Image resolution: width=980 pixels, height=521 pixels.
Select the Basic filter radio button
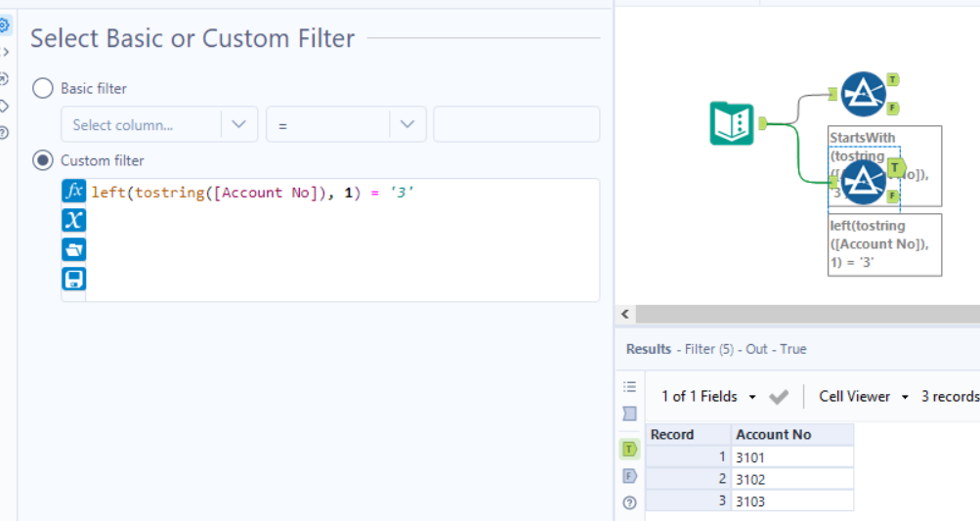[x=43, y=88]
